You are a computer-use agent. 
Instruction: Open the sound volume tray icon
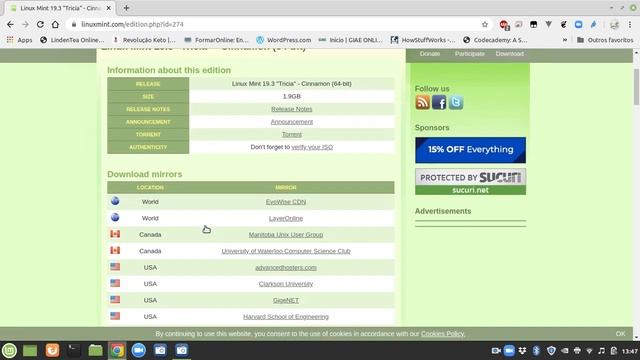(x=601, y=351)
